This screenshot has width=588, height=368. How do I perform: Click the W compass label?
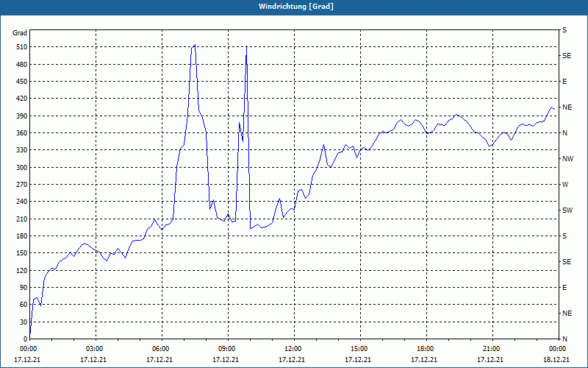565,185
